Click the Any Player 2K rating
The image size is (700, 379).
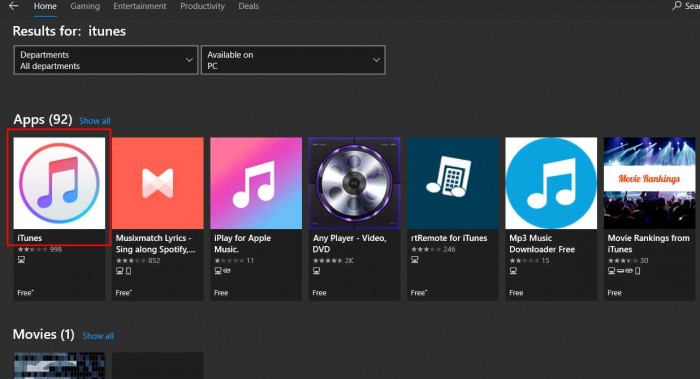pos(333,261)
